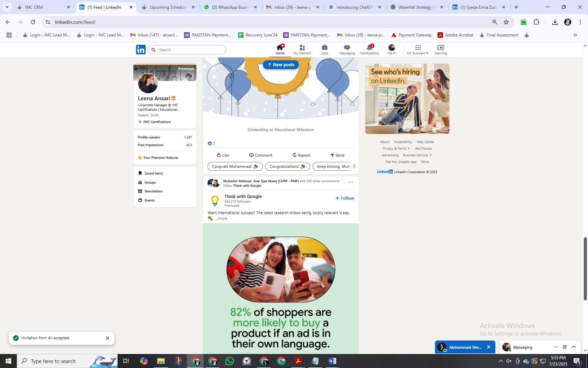Open Newsletters in left sidebar
This screenshot has height=368, width=588.
(x=150, y=191)
